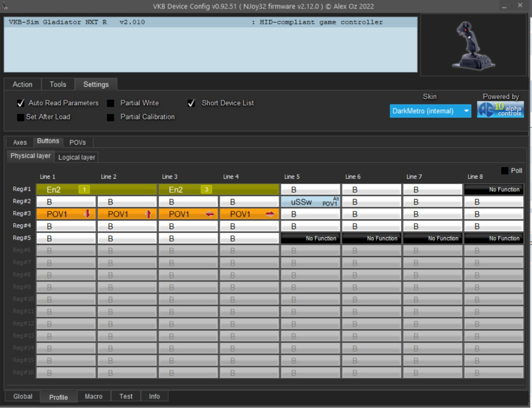532x409 pixels.
Task: Click No Function cell in Reg#5 Line 5
Action: point(310,238)
